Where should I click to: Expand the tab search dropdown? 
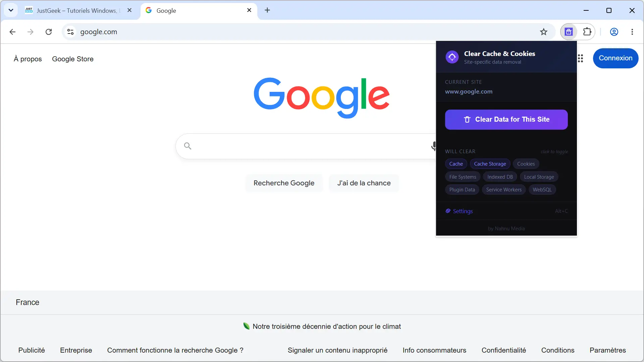click(11, 10)
